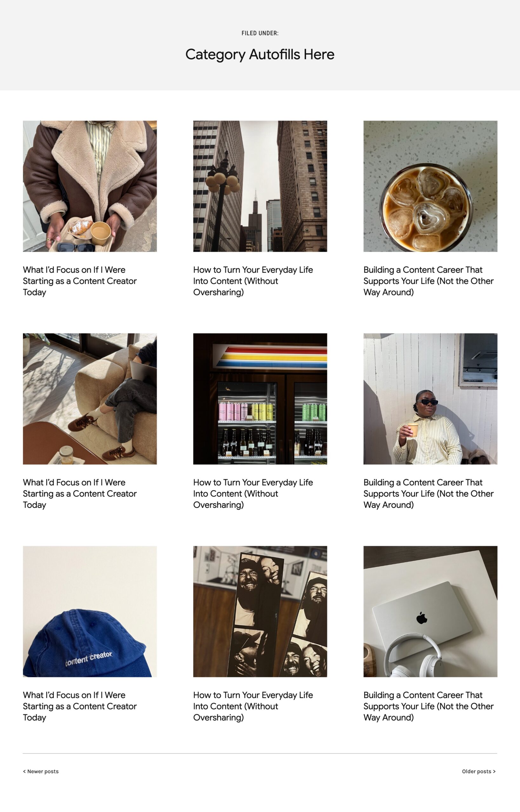Open first row "Building a Content Career" title
Image resolution: width=520 pixels, height=812 pixels.
coord(429,281)
